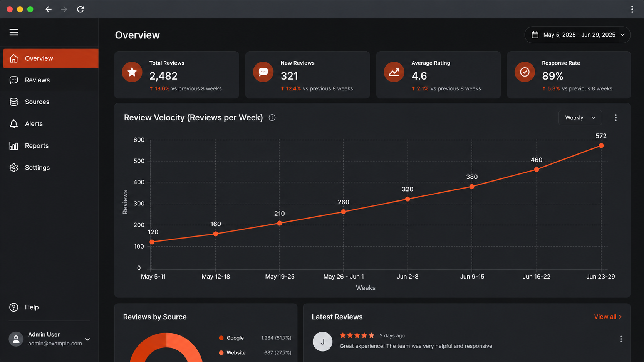Click the 572 data point on chart
The height and width of the screenshot is (362, 644).
pos(601,146)
